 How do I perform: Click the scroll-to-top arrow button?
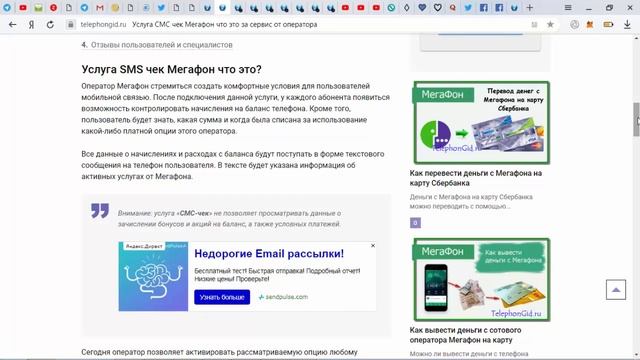(x=616, y=290)
